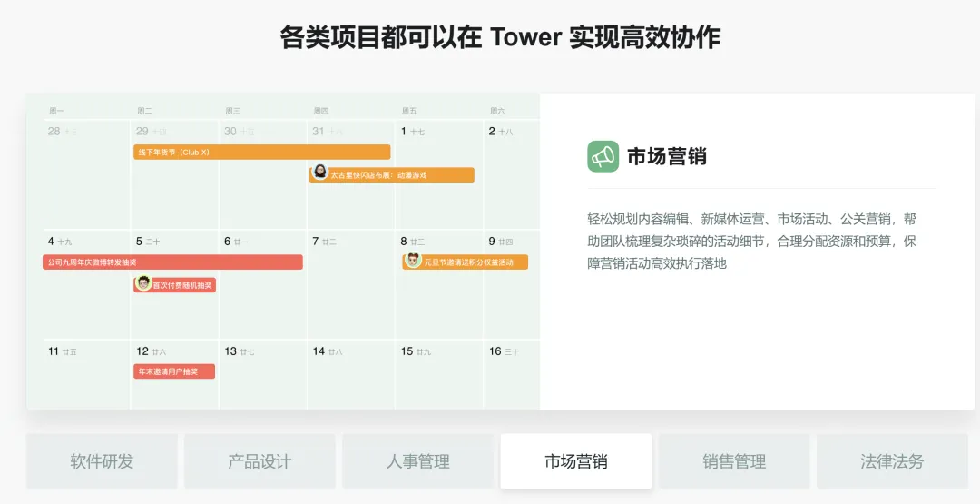Image resolution: width=980 pixels, height=504 pixels.
Task: Open the 线下年货节 (Club X) event bar
Action: click(262, 152)
